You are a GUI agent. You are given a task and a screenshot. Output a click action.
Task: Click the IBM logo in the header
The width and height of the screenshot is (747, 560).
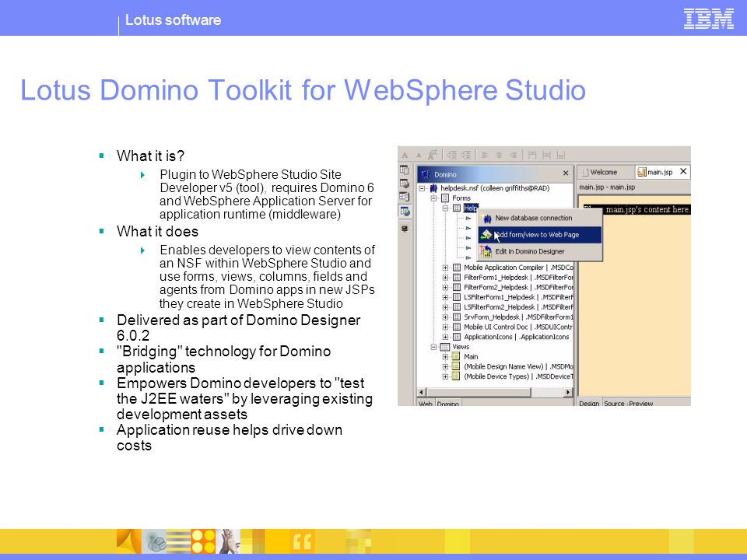pos(708,19)
